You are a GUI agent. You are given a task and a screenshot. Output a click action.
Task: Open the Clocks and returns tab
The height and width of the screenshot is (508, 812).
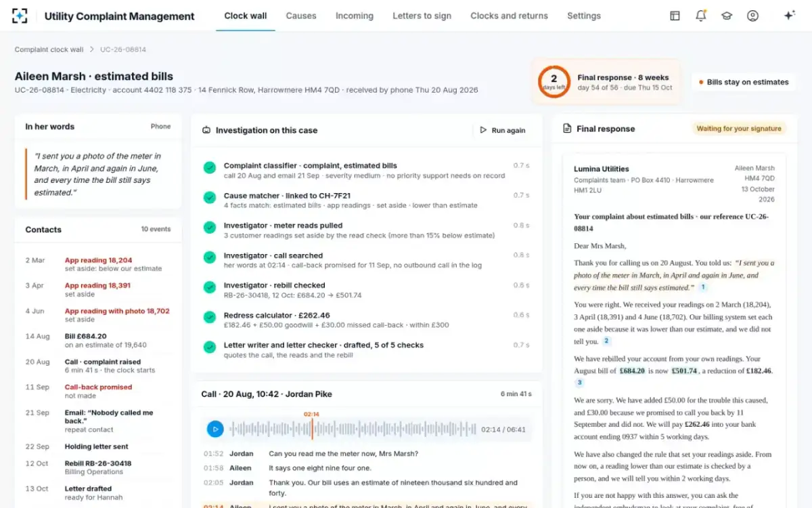[x=510, y=16]
